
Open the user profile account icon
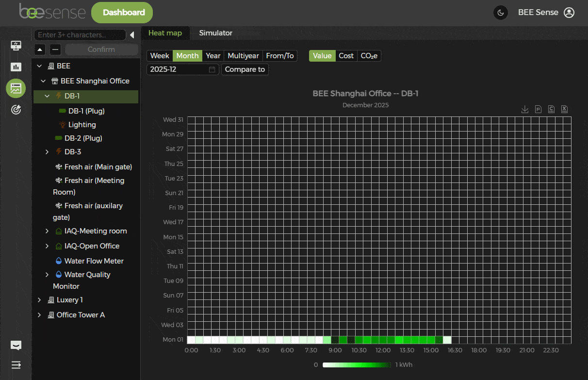(569, 13)
